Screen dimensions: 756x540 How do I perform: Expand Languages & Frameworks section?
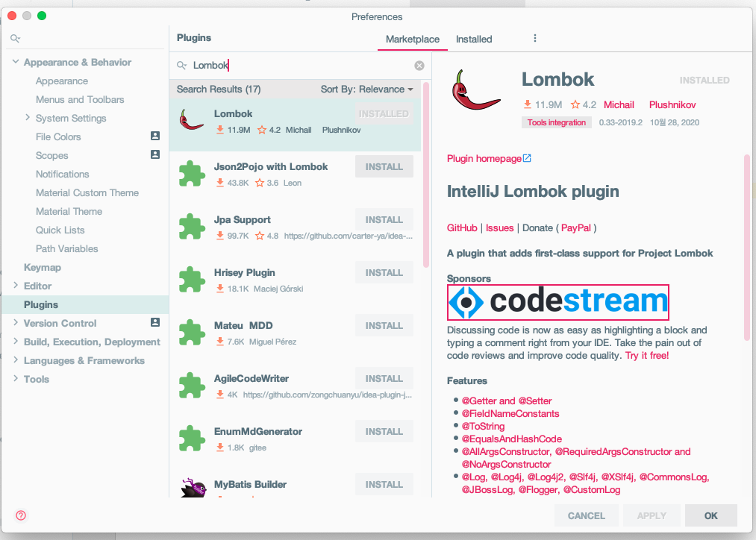tap(16, 360)
